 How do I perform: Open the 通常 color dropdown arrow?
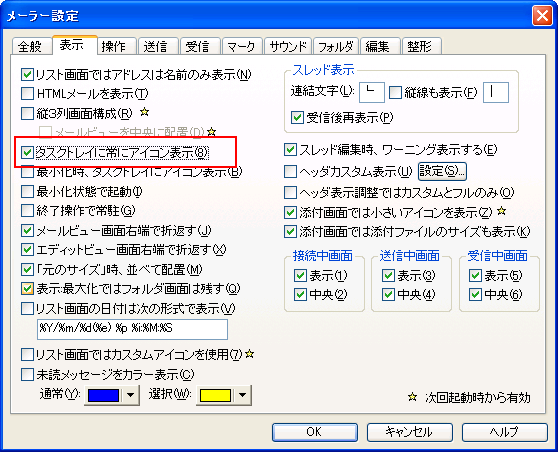click(131, 395)
